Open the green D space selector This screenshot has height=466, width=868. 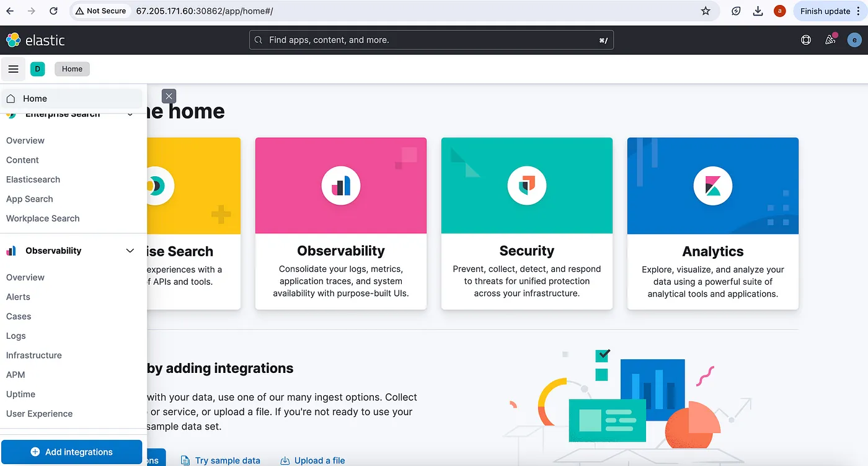[x=37, y=69]
